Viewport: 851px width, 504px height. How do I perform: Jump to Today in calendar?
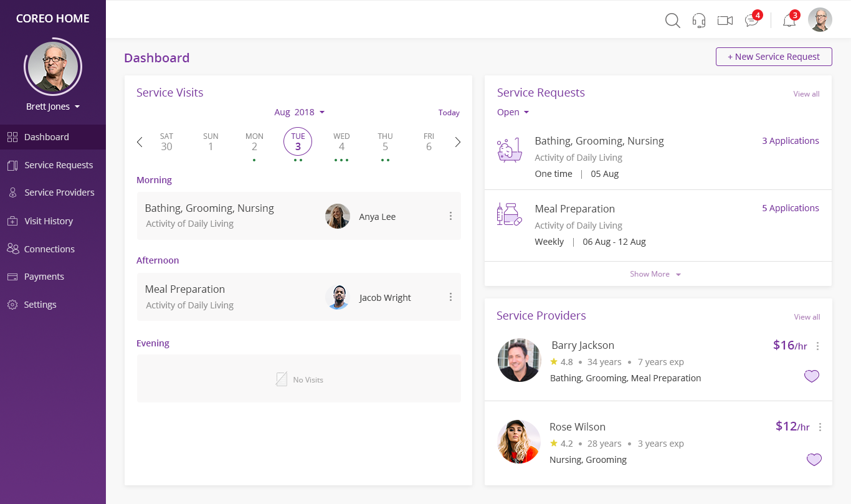449,113
